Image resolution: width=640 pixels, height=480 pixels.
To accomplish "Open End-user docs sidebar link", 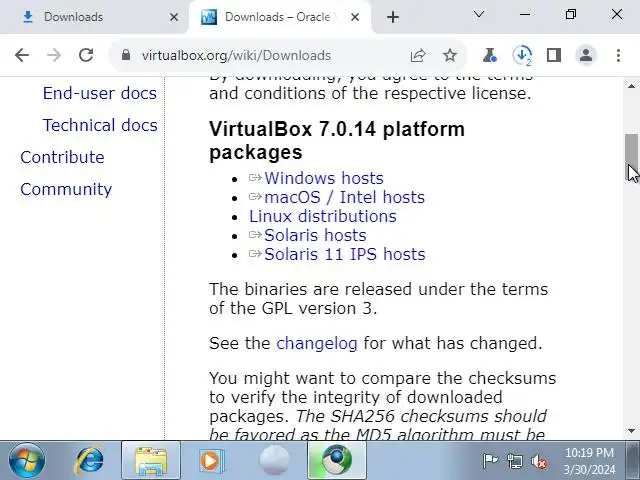I will pyautogui.click(x=100, y=93).
